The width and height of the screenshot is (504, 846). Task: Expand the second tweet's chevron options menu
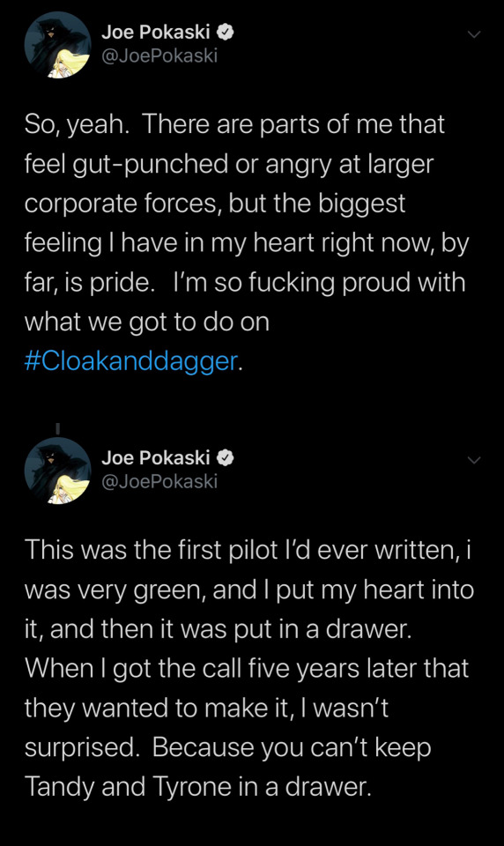tap(473, 460)
